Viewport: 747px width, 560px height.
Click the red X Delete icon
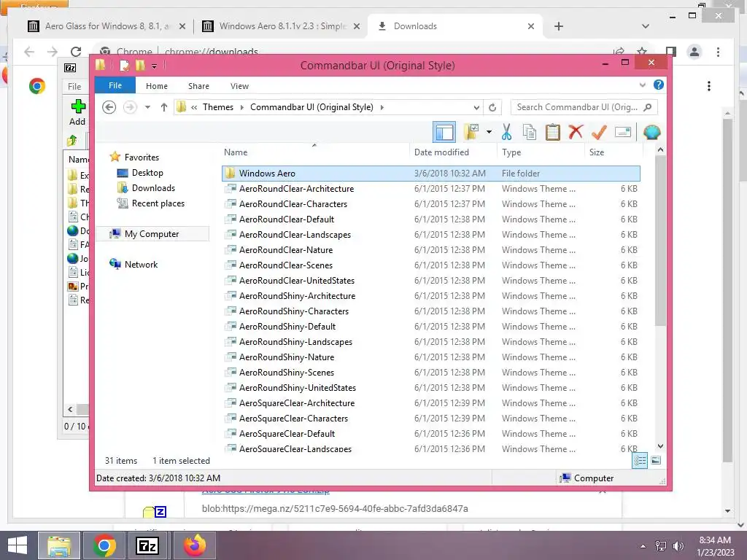576,132
